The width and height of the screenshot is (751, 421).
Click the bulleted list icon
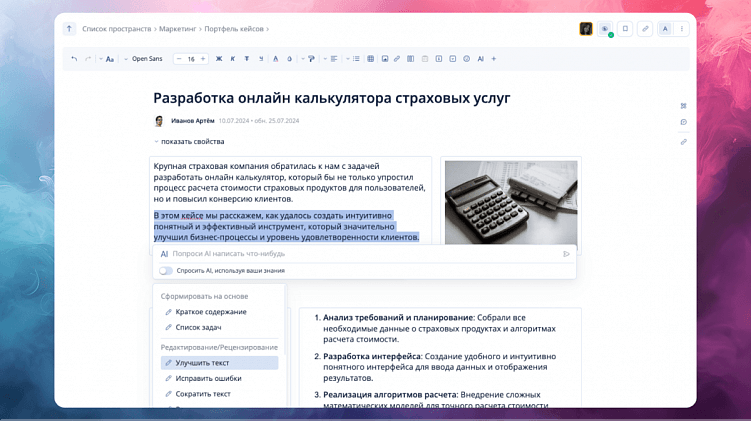pyautogui.click(x=356, y=59)
